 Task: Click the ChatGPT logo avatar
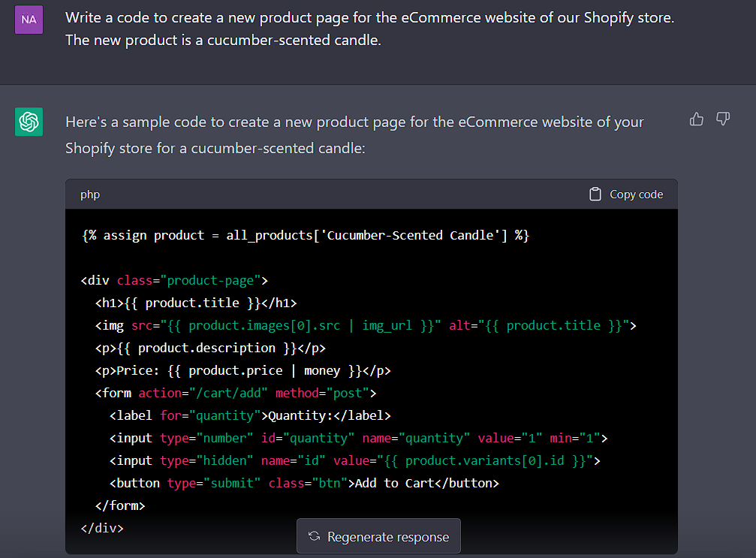coord(29,122)
